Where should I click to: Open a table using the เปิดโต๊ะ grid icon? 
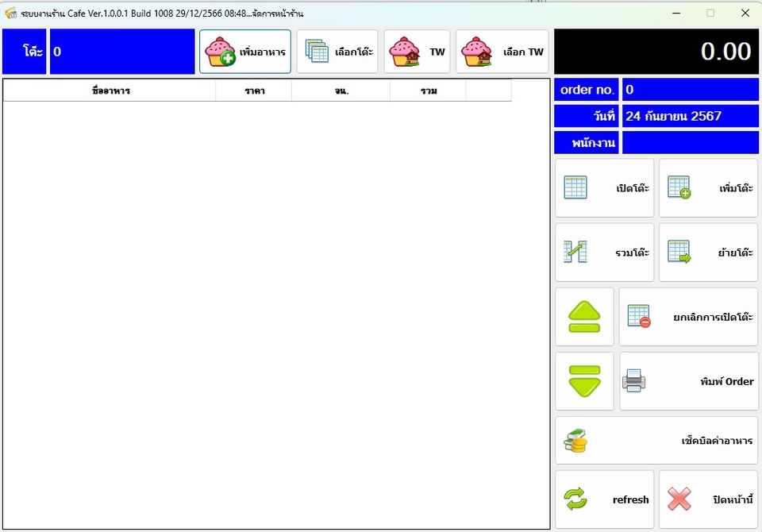click(x=575, y=188)
